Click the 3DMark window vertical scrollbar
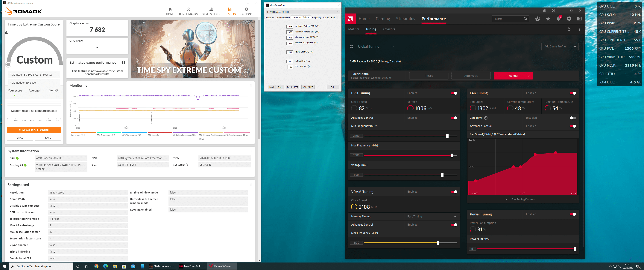The height and width of the screenshot is (270, 644). point(259,79)
